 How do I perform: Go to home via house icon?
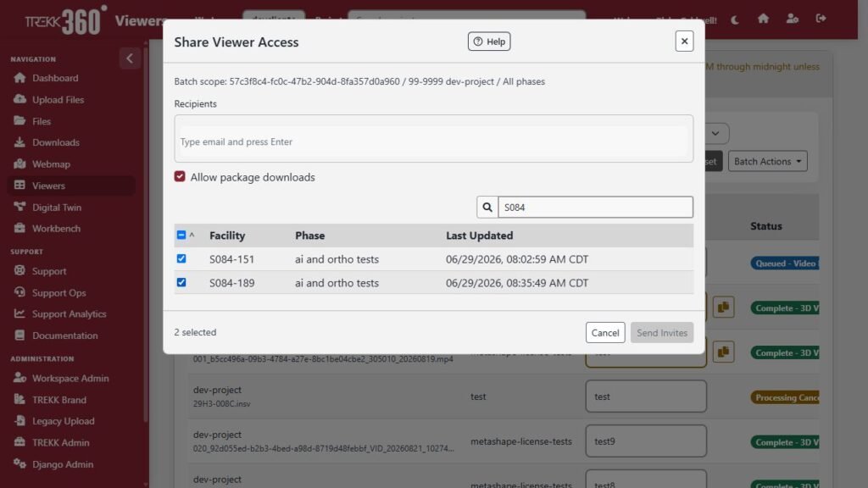764,19
